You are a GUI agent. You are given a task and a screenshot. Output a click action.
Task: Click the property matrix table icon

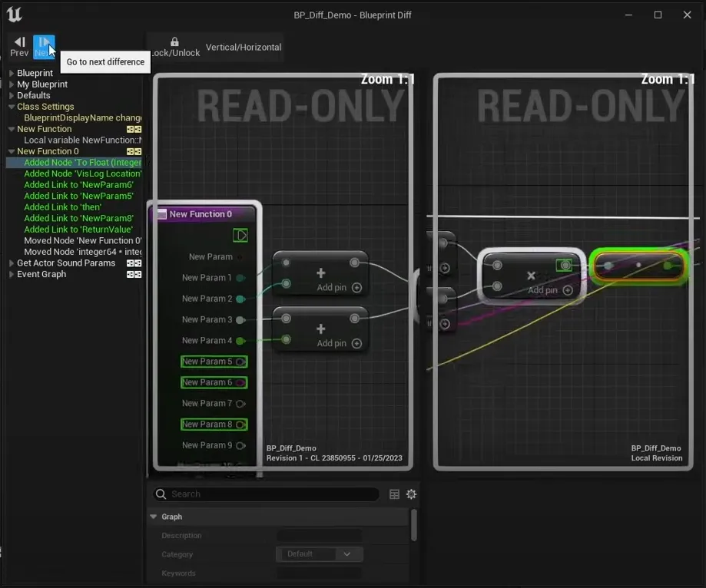394,494
